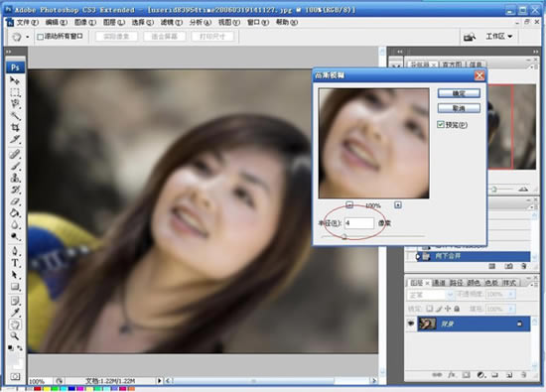Toggle lock transparent pixels

tap(430, 309)
